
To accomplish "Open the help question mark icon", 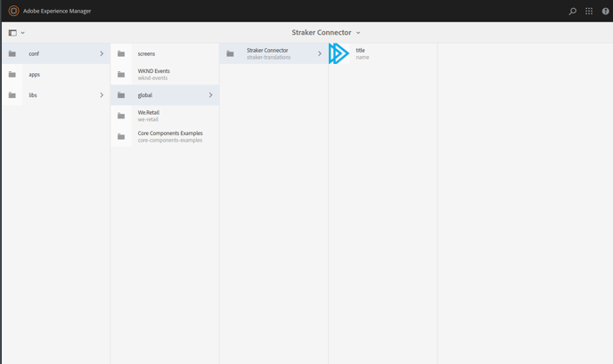I will coord(605,12).
